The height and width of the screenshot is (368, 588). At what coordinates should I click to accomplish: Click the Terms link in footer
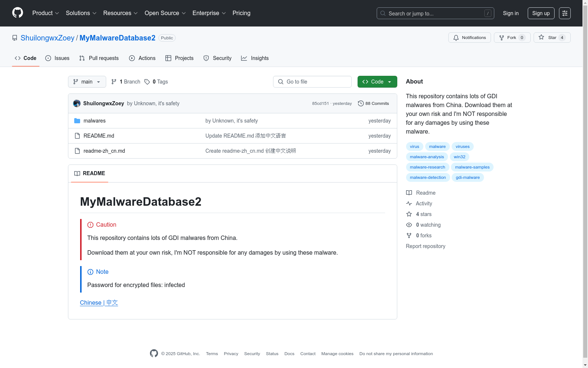click(212, 354)
